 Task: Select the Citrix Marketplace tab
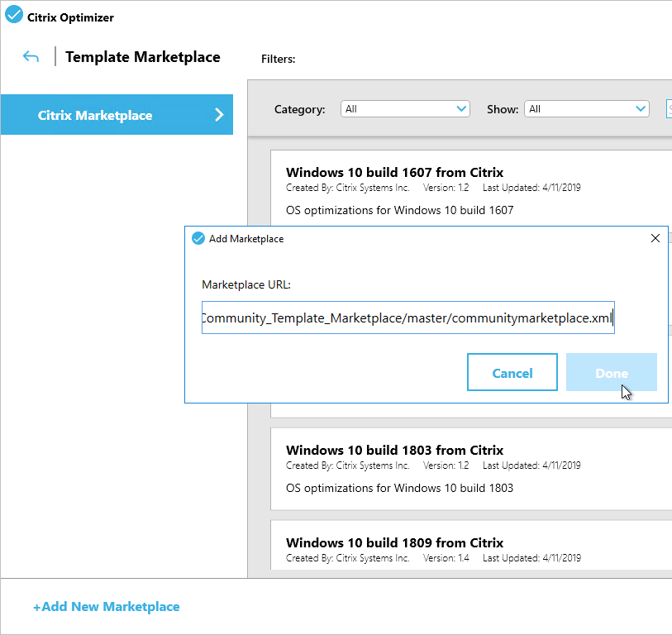point(117,114)
